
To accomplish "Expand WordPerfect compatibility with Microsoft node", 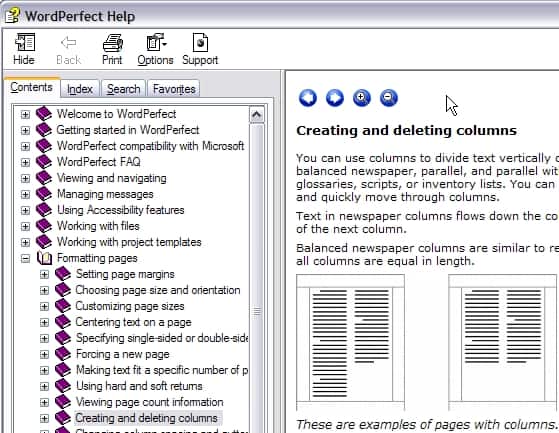I will tap(25, 146).
